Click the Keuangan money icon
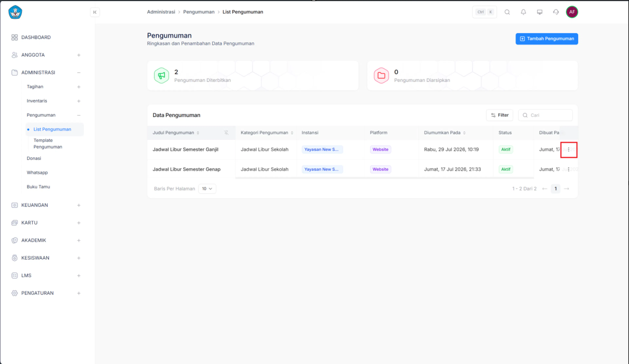This screenshot has width=629, height=364. tap(14, 205)
